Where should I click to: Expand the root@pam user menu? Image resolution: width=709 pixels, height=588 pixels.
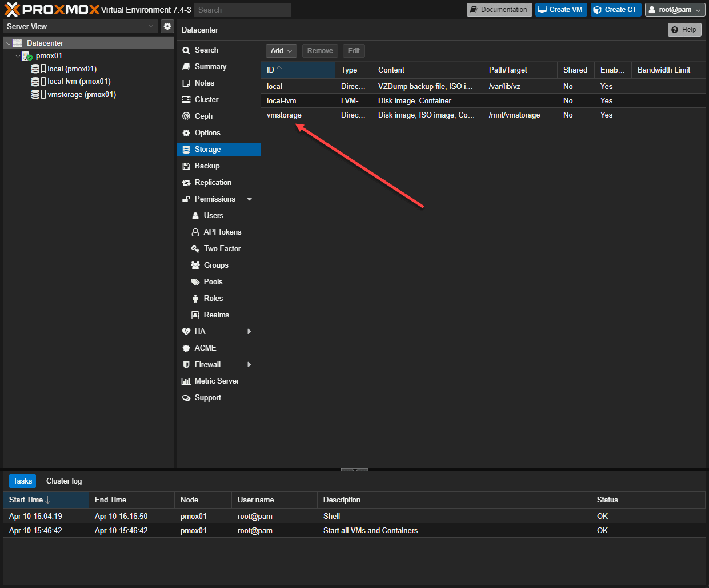pyautogui.click(x=675, y=10)
